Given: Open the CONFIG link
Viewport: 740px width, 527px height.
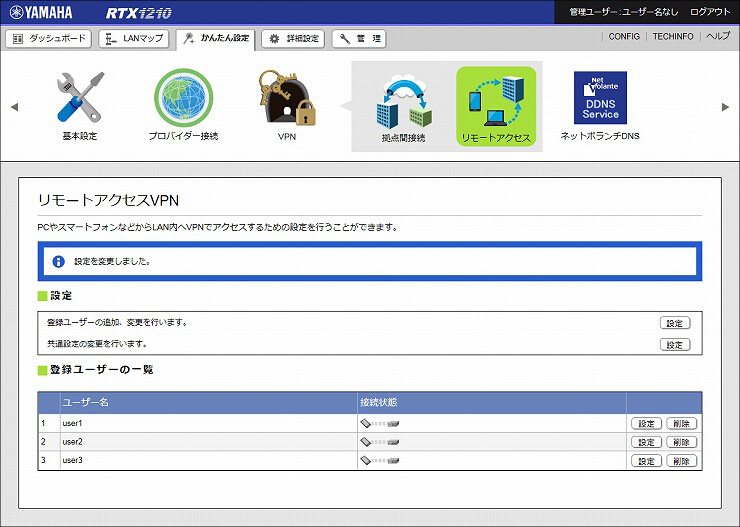Looking at the screenshot, I should click(x=624, y=36).
